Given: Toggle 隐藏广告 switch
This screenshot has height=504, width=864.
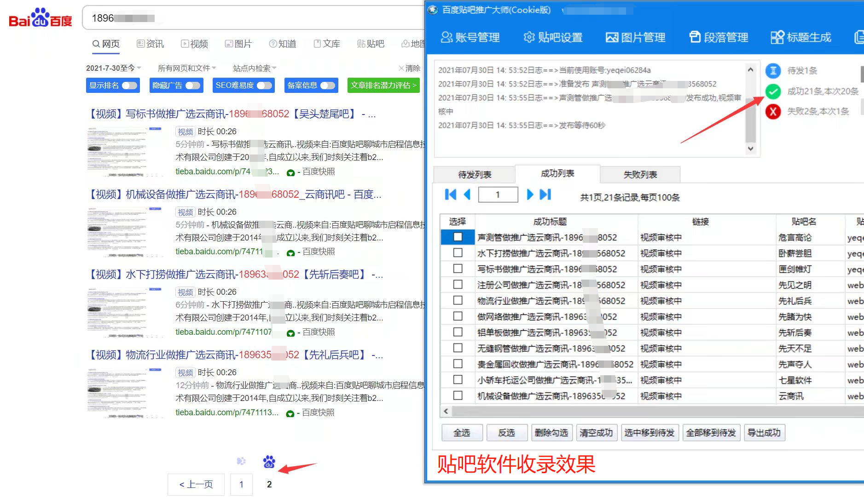Looking at the screenshot, I should 193,86.
